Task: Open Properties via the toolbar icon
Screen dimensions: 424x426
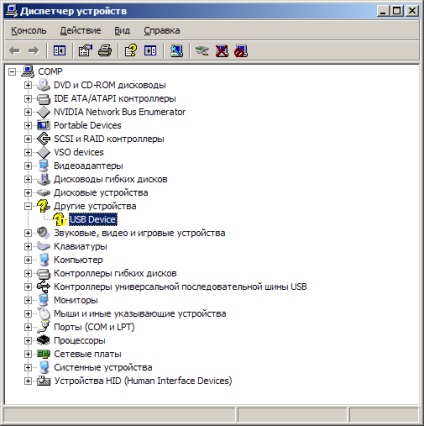Action: coord(85,51)
